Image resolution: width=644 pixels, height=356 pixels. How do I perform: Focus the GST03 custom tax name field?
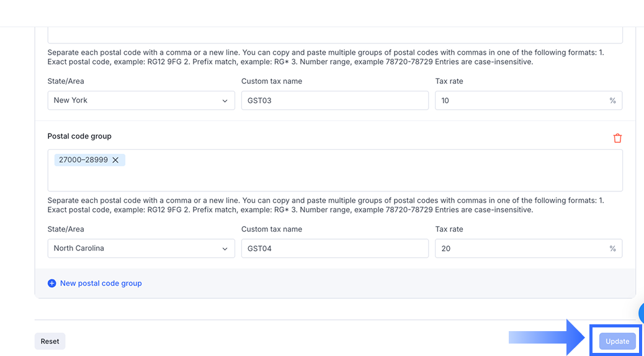coord(334,101)
